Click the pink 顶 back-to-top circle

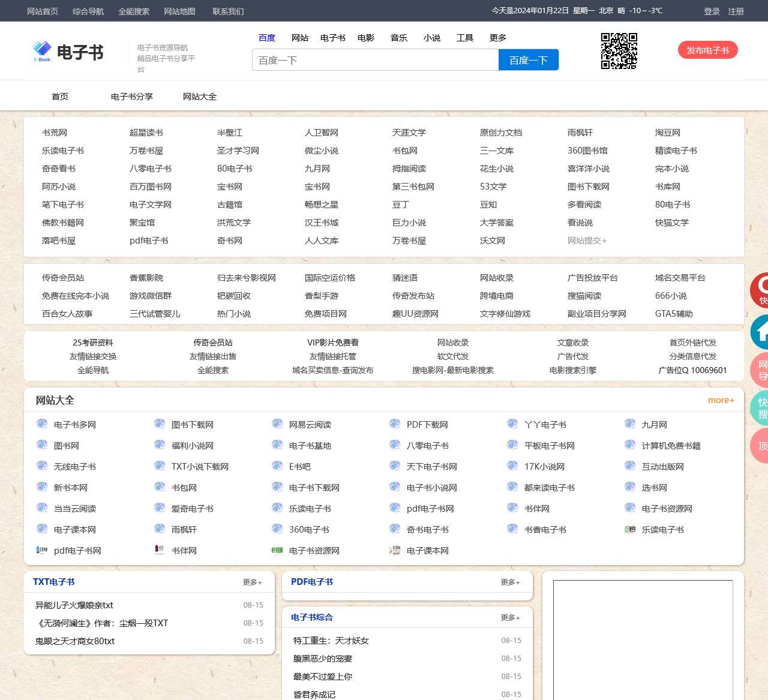(x=761, y=446)
